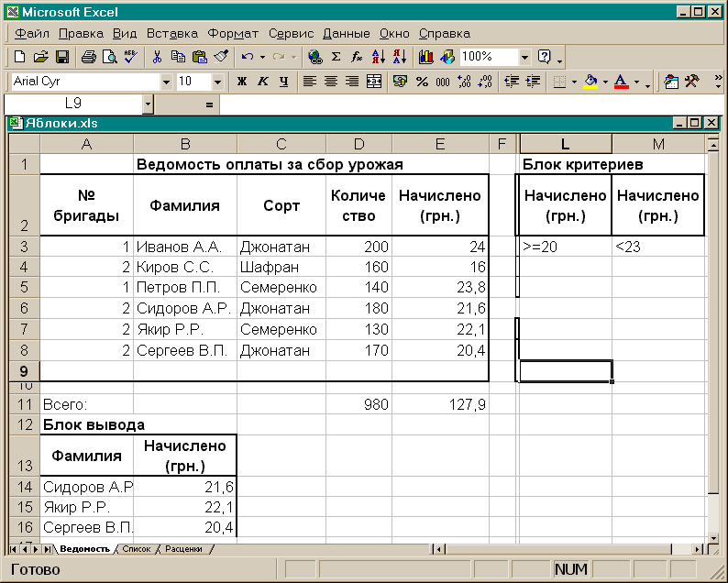The width and height of the screenshot is (728, 583).
Task: Open the Вставка menu
Action: click(172, 33)
